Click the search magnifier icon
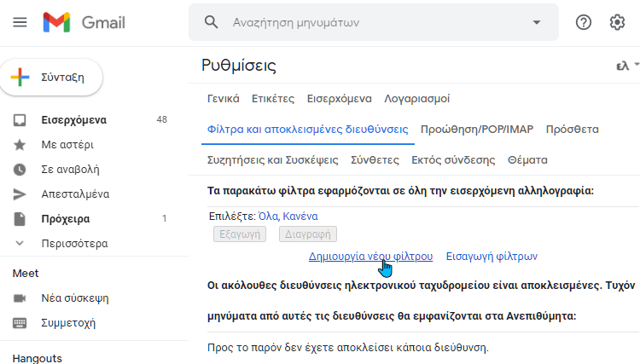Image resolution: width=640 pixels, height=364 pixels. [211, 22]
